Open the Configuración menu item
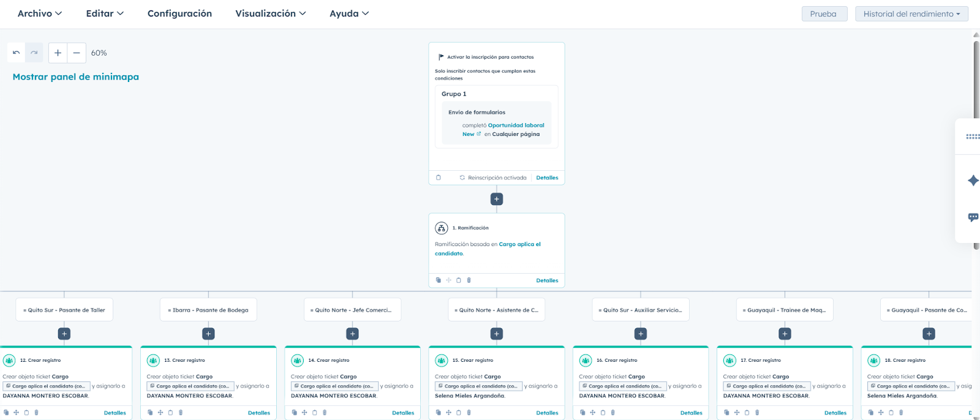This screenshot has height=420, width=980. click(179, 13)
